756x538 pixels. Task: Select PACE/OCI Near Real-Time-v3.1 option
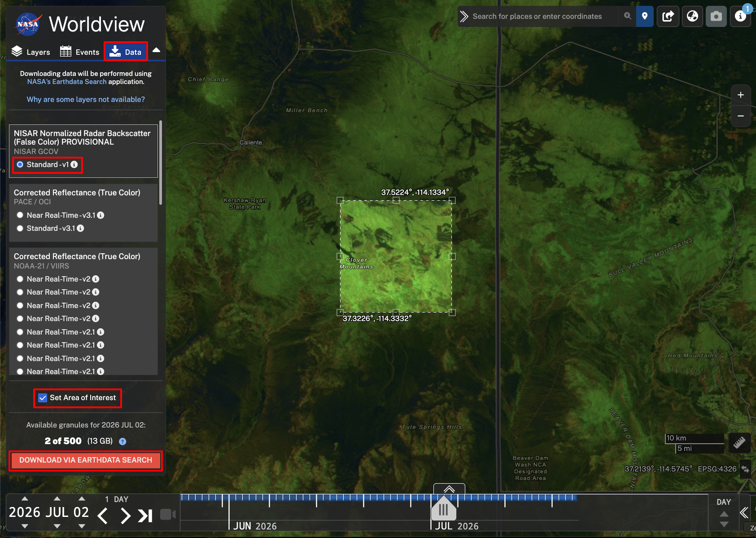click(20, 215)
